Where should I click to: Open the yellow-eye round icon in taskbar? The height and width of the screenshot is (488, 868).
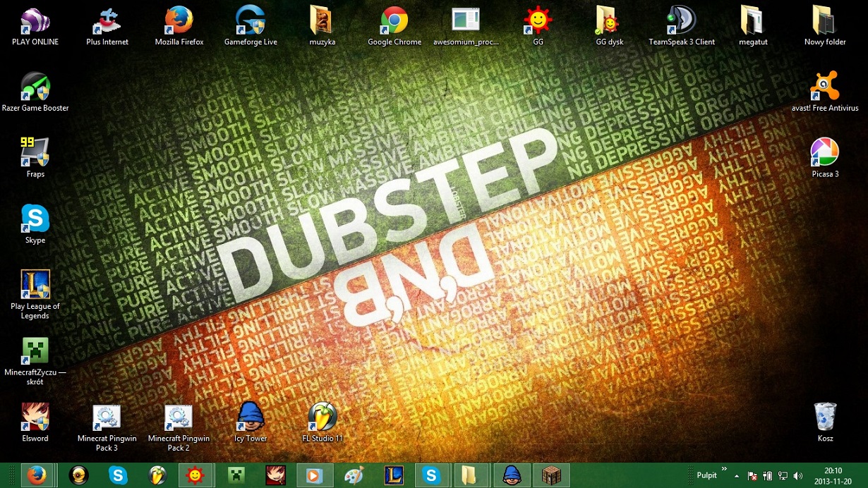(x=79, y=476)
